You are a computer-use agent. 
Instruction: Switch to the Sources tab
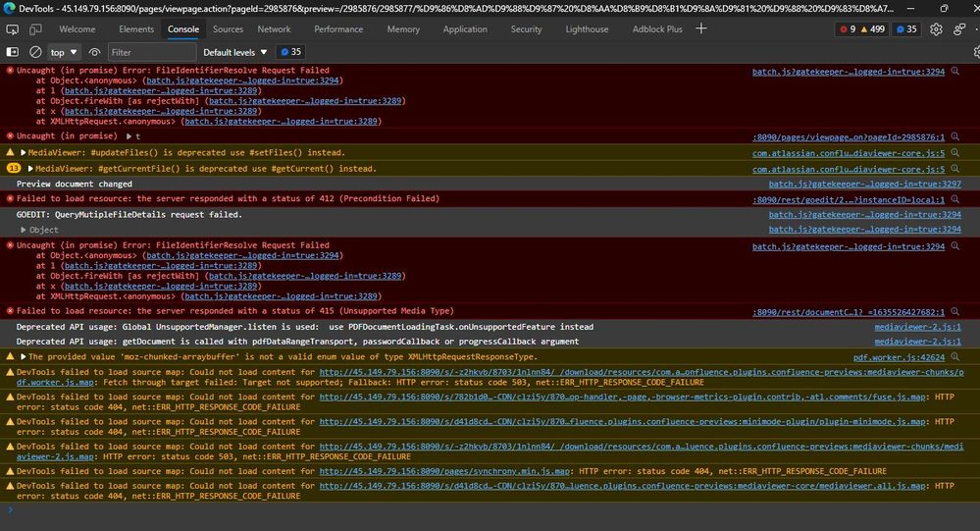point(228,29)
